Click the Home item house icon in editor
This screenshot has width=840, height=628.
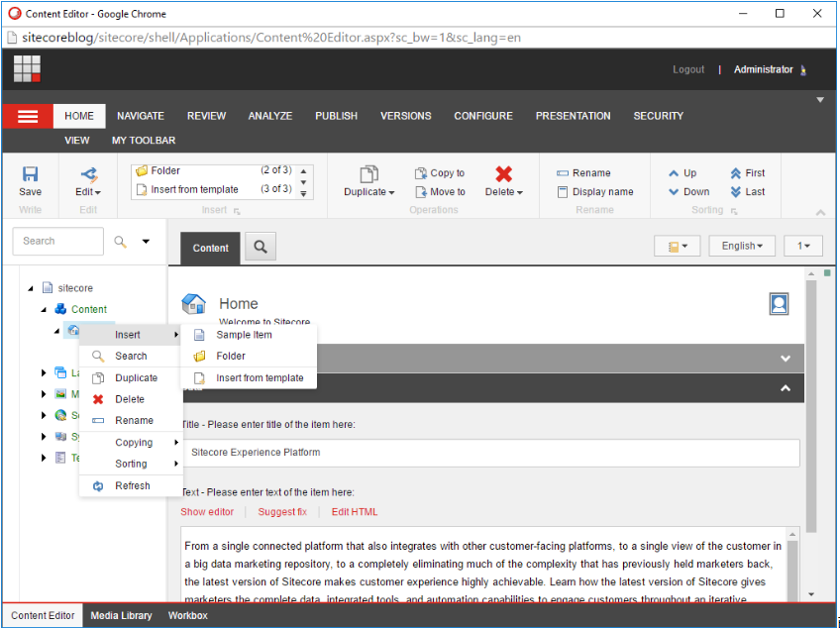pyautogui.click(x=194, y=304)
